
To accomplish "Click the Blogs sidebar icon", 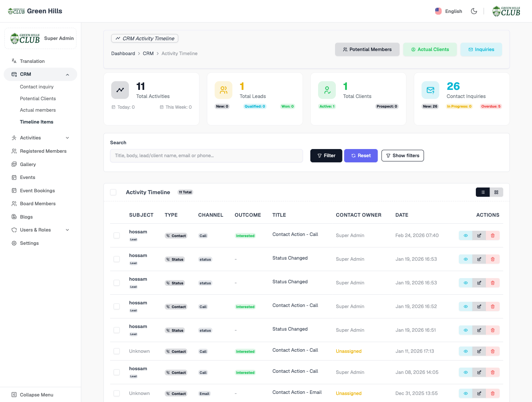I will (14, 217).
